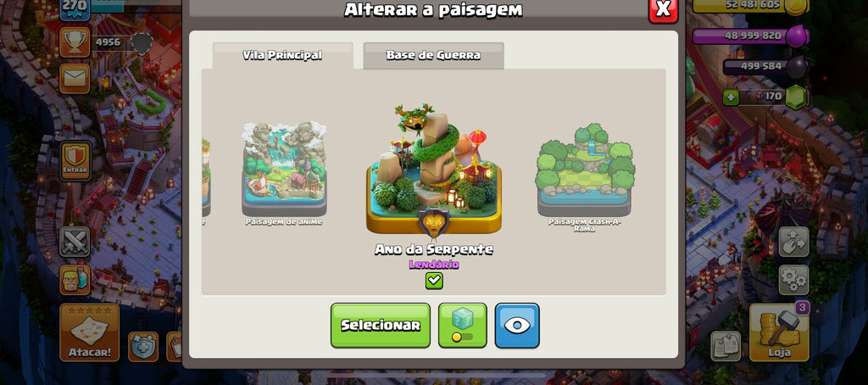868x385 pixels.
Task: Preview the scenery with the eye button
Action: [517, 325]
